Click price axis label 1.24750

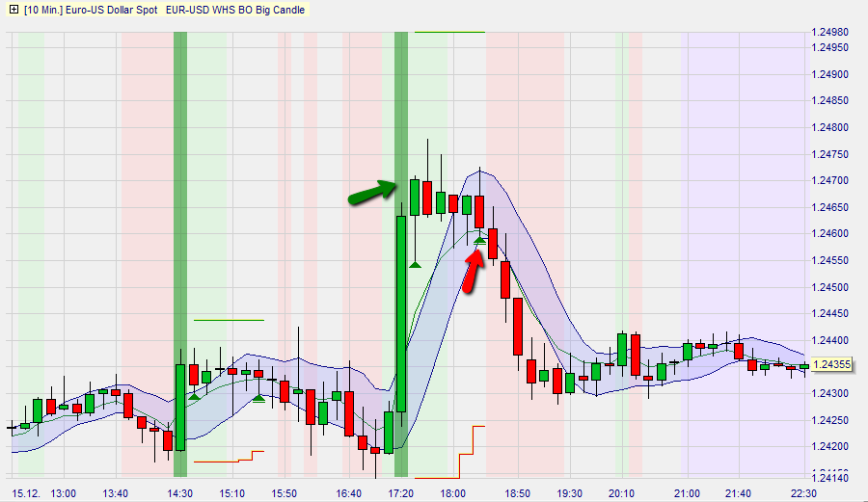click(829, 154)
